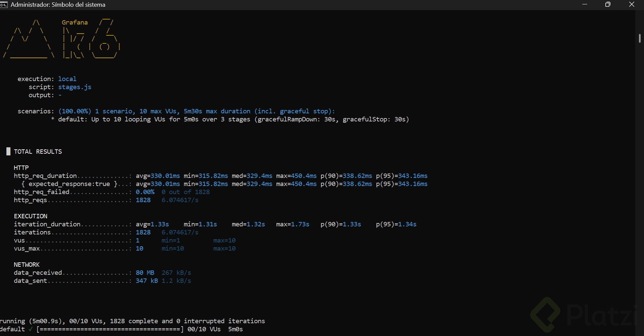Click the http_req_failed 0.00% value
Image resolution: width=644 pixels, height=336 pixels.
[x=145, y=192]
